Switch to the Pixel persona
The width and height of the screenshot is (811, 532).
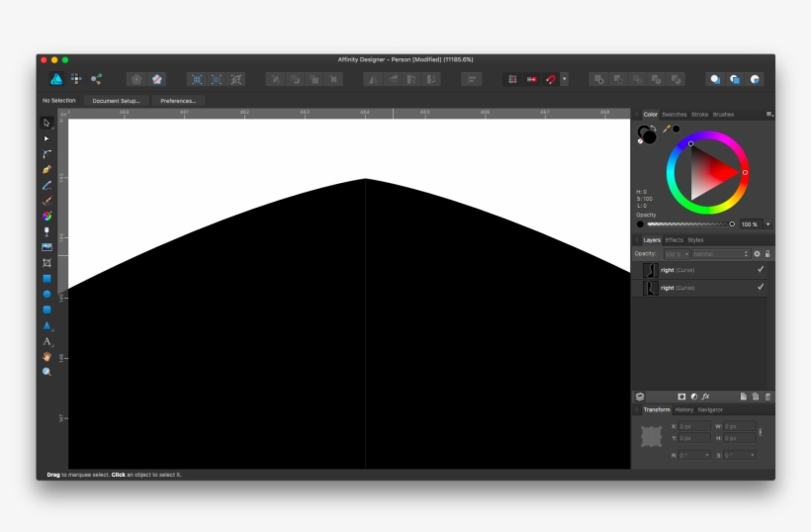pyautogui.click(x=76, y=79)
